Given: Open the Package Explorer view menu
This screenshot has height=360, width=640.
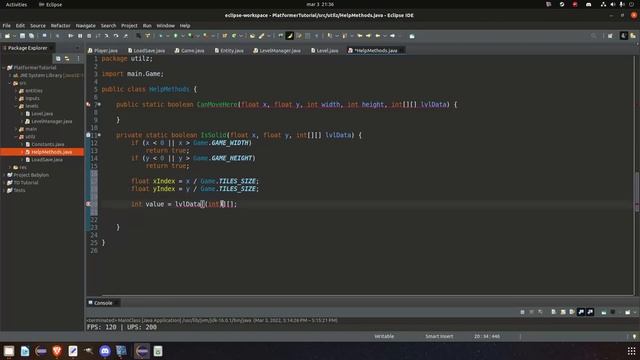Looking at the screenshot, I should point(78,59).
